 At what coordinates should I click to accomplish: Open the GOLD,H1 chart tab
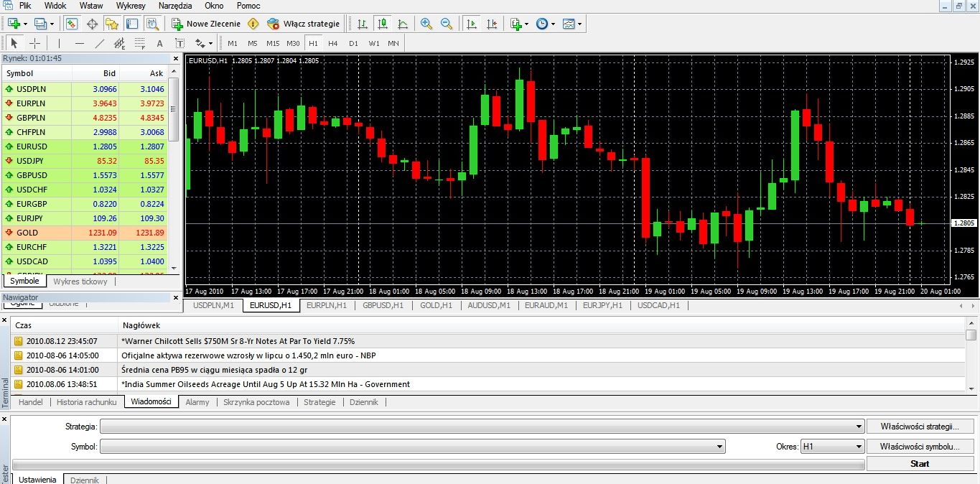[x=436, y=305]
